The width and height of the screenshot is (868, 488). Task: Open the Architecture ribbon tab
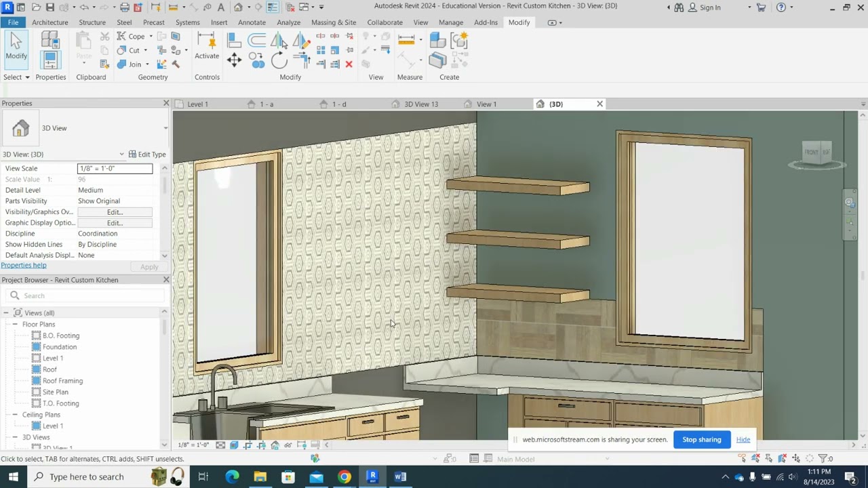(50, 22)
